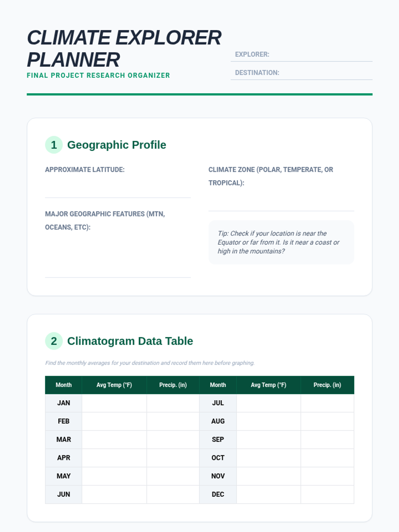Viewport: 399px width, 532px height.
Task: Click the Climatogram Data Table heading
Action: point(130,341)
